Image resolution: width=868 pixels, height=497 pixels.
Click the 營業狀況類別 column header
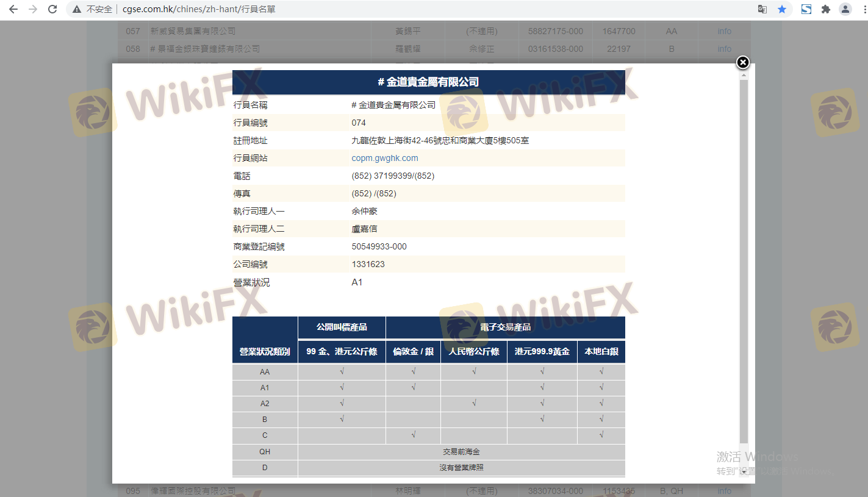[x=265, y=352]
